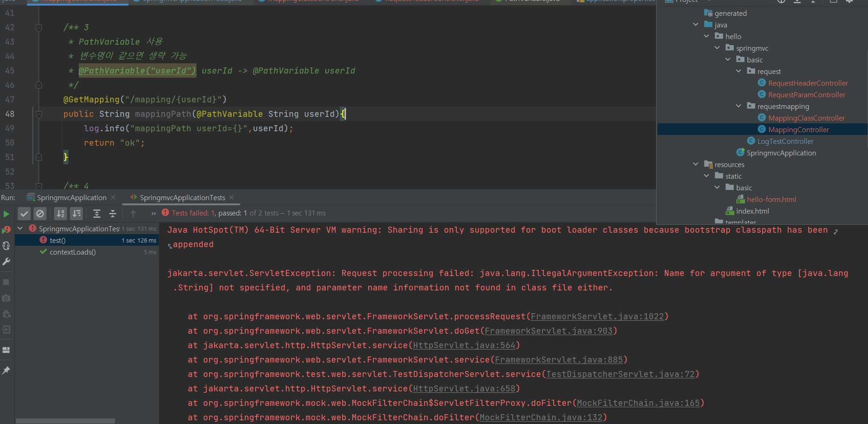The height and width of the screenshot is (424, 868).
Task: Open FrameworkServlet.java:1022 stack trace link
Action: (597, 316)
